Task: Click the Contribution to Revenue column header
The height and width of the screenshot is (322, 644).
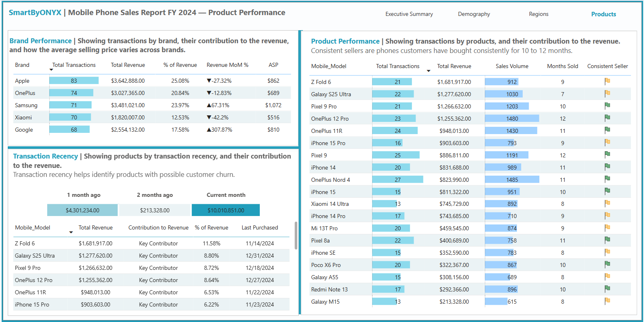Action: click(158, 227)
